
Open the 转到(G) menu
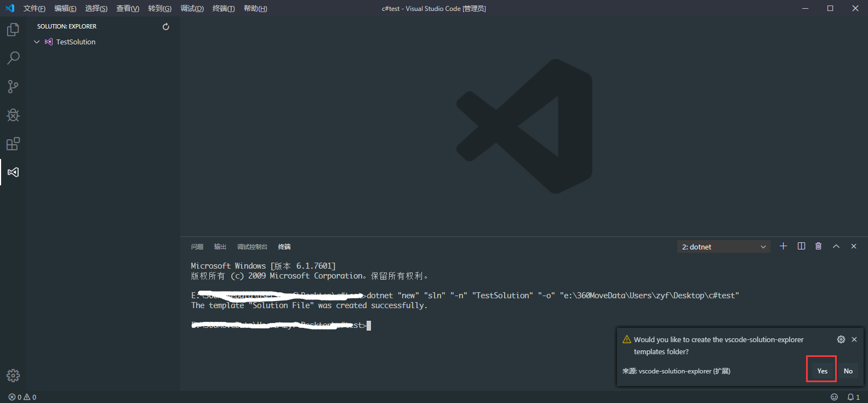tap(159, 8)
